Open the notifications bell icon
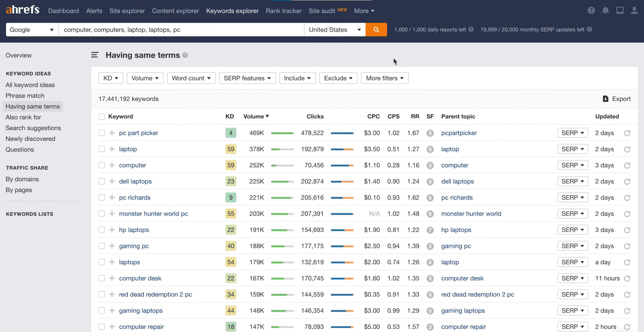This screenshot has width=644, height=332. pos(605,10)
